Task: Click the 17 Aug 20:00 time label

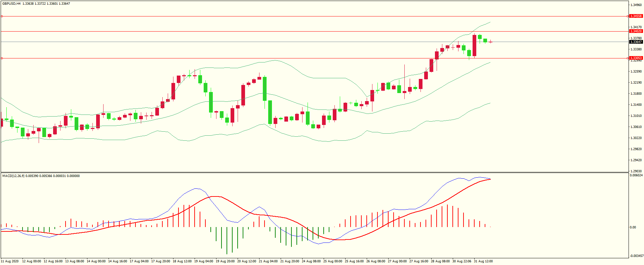Action: (x=161, y=261)
